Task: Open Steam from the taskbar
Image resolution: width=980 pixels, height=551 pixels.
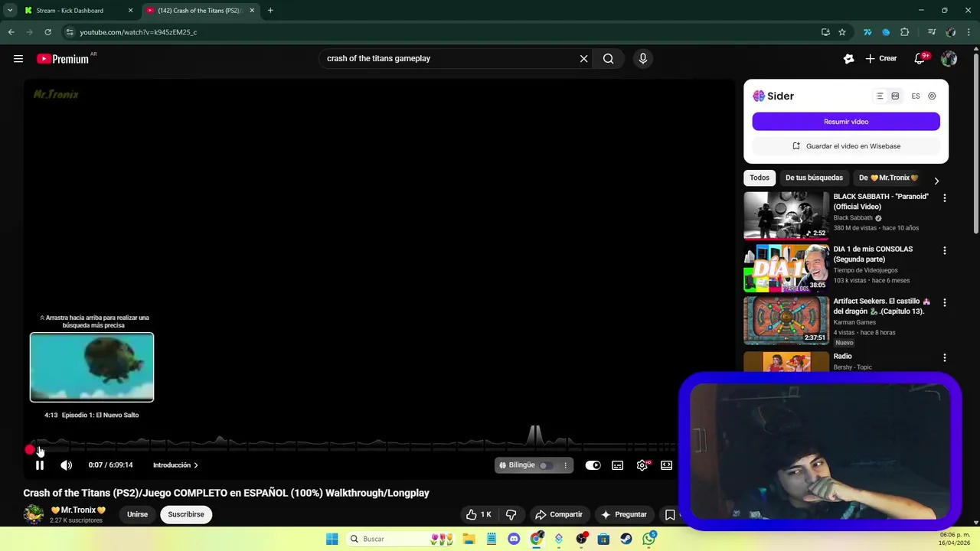Action: coord(626,539)
